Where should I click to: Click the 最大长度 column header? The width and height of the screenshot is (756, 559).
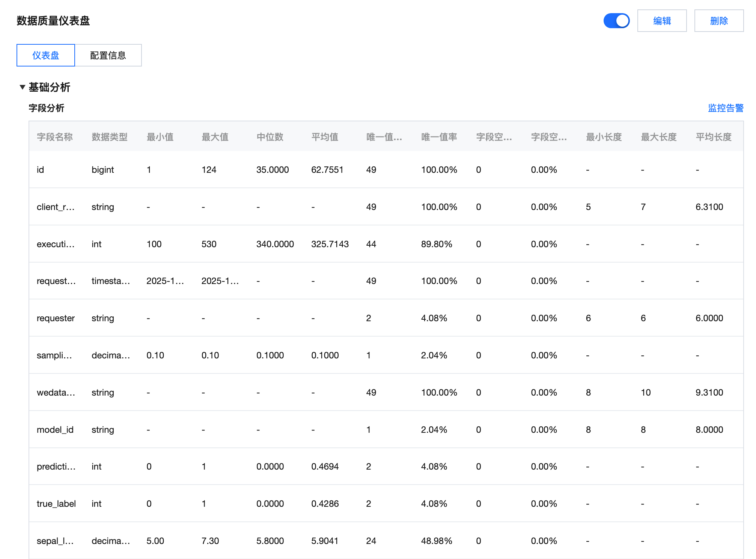(658, 137)
